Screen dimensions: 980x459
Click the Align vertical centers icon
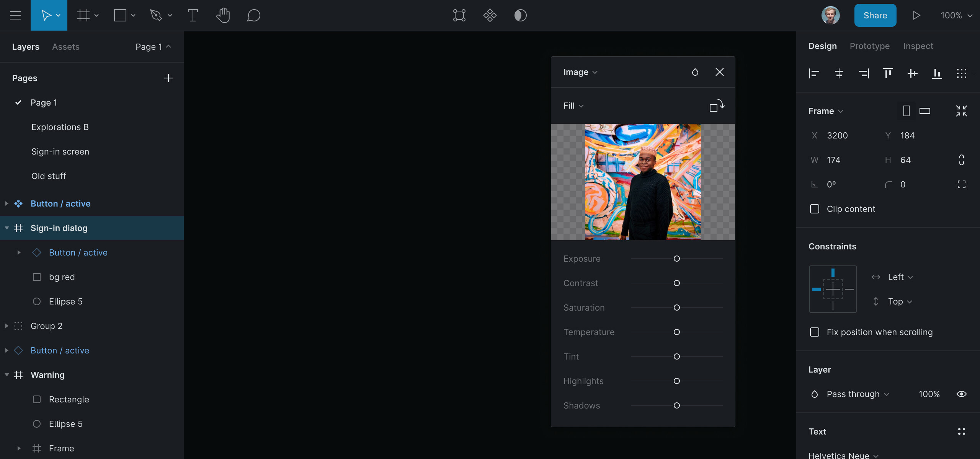(x=912, y=73)
